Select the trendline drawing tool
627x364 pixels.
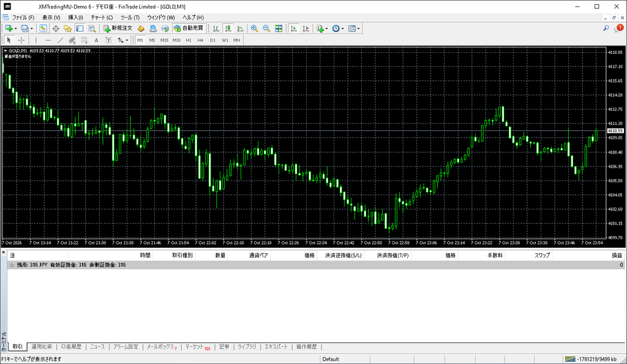pos(60,40)
